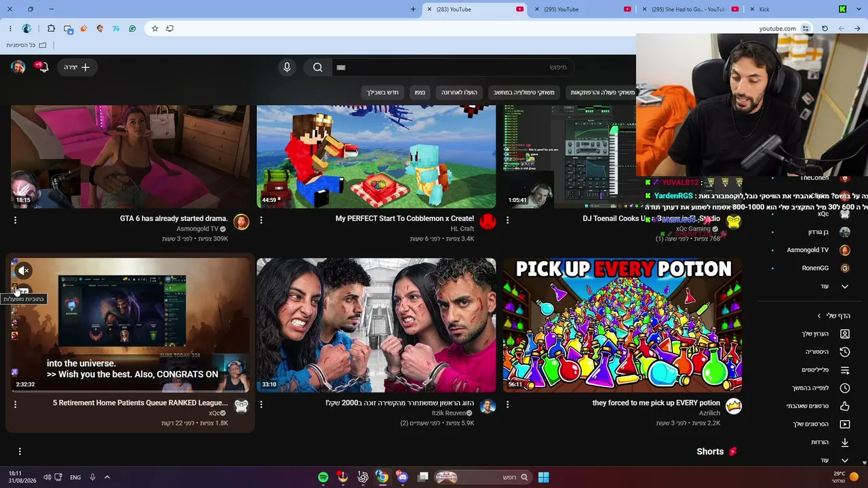Screen dimensions: 868x488
Task: Select the 'משחקי סימולציה במחשב' filter chip
Action: [524, 92]
